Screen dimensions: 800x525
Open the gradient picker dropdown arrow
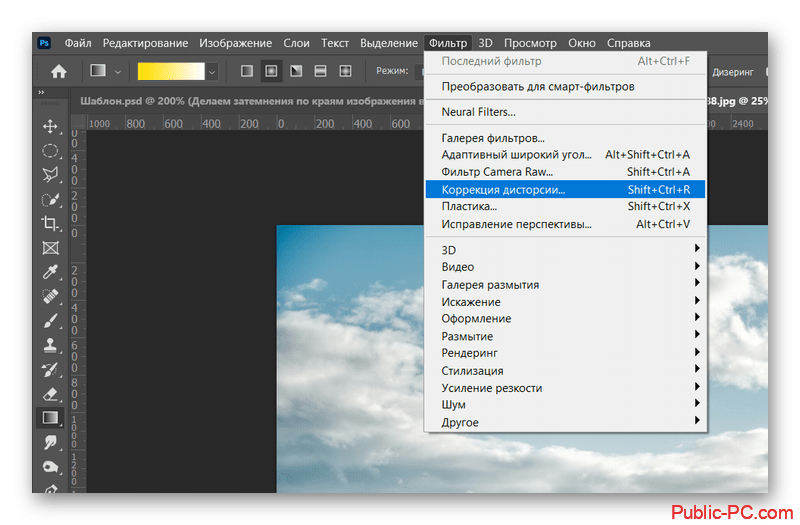pyautogui.click(x=212, y=71)
